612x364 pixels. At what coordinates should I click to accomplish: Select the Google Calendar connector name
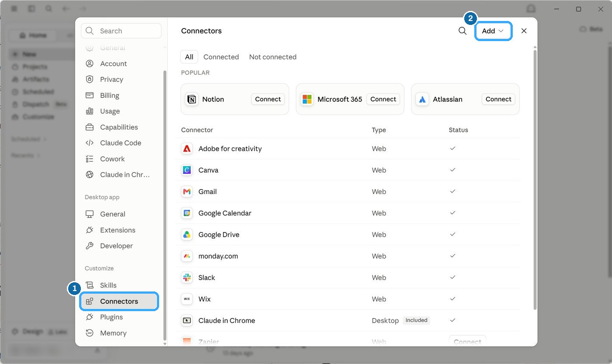coord(225,213)
